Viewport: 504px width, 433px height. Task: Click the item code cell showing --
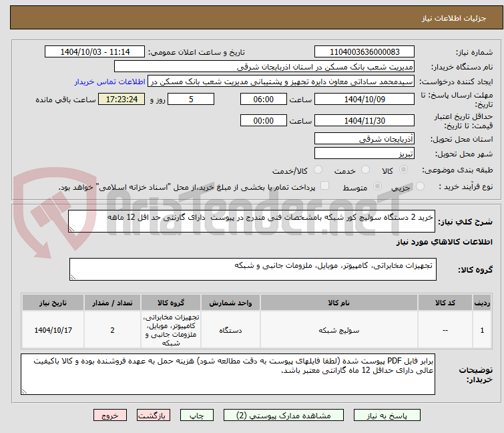(x=445, y=330)
